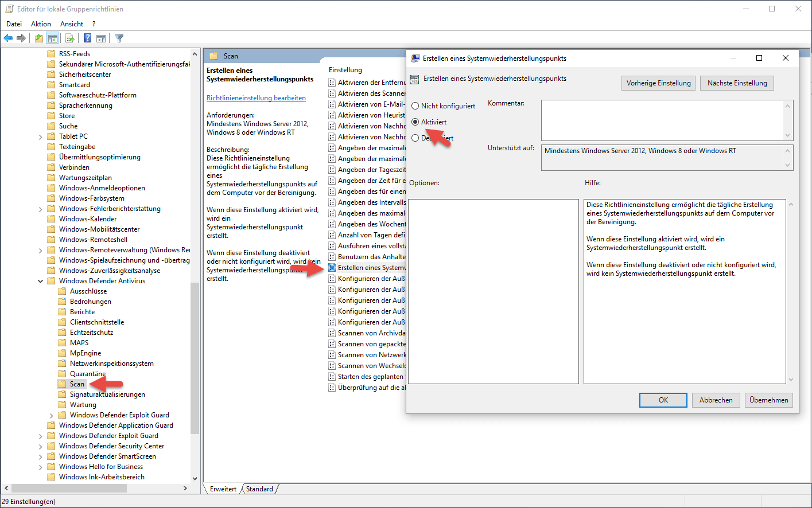Switch to the Standard tab

259,489
